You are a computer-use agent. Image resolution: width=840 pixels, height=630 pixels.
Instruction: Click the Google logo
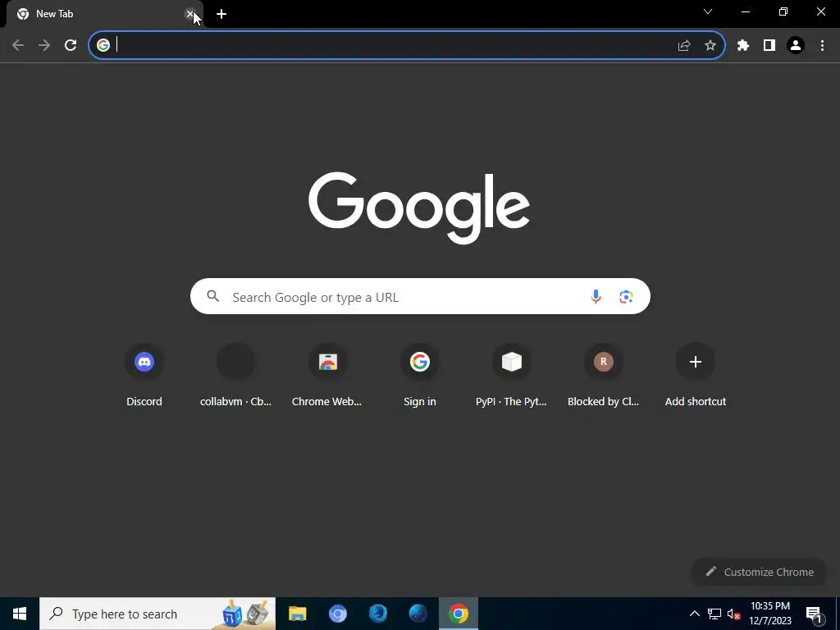click(419, 208)
